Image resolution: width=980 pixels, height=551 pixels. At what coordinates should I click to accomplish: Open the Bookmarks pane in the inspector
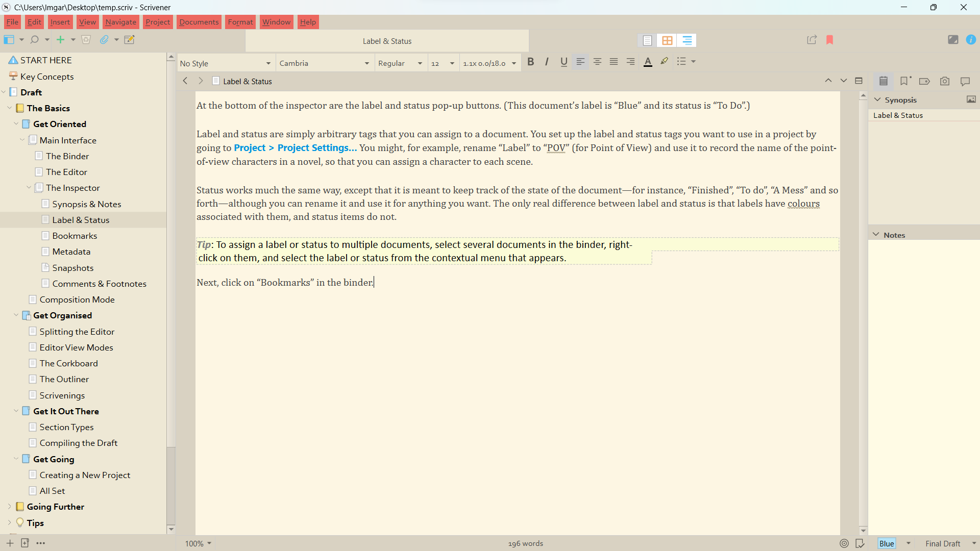point(904,81)
